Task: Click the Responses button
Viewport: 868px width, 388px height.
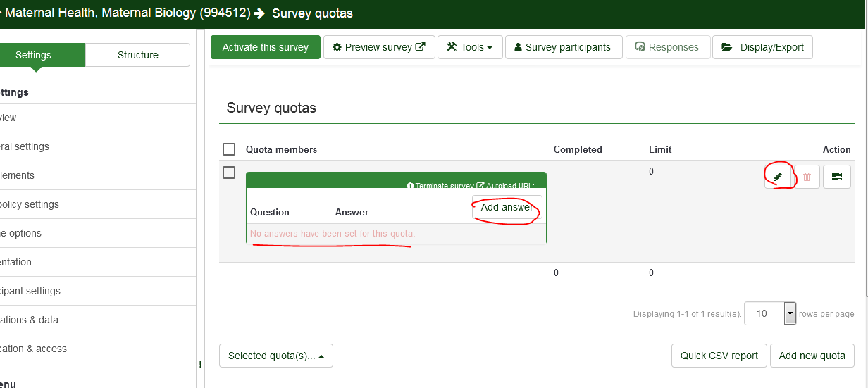Action: click(x=666, y=47)
